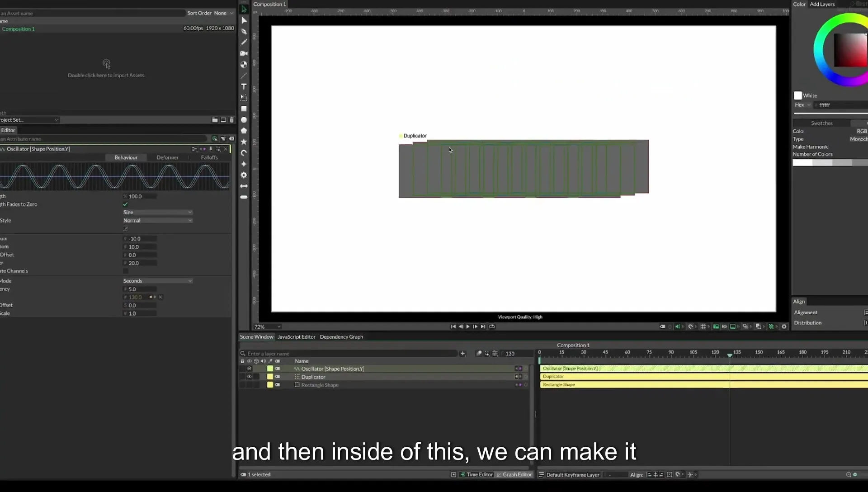This screenshot has width=868, height=492.
Task: Switch to the Deformer tab
Action: click(x=167, y=157)
